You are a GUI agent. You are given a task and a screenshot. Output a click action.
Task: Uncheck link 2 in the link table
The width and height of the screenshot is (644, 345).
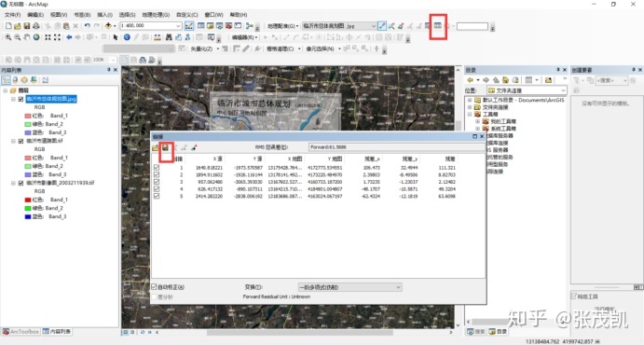pyautogui.click(x=157, y=174)
